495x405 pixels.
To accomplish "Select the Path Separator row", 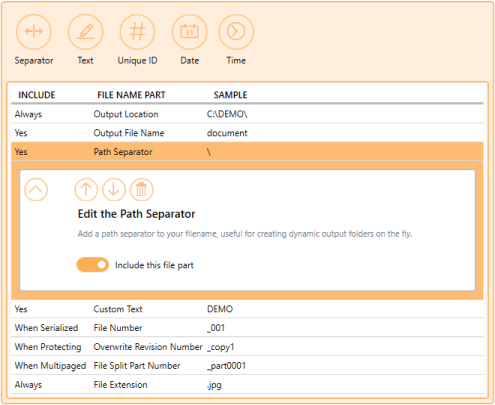I will [247, 152].
